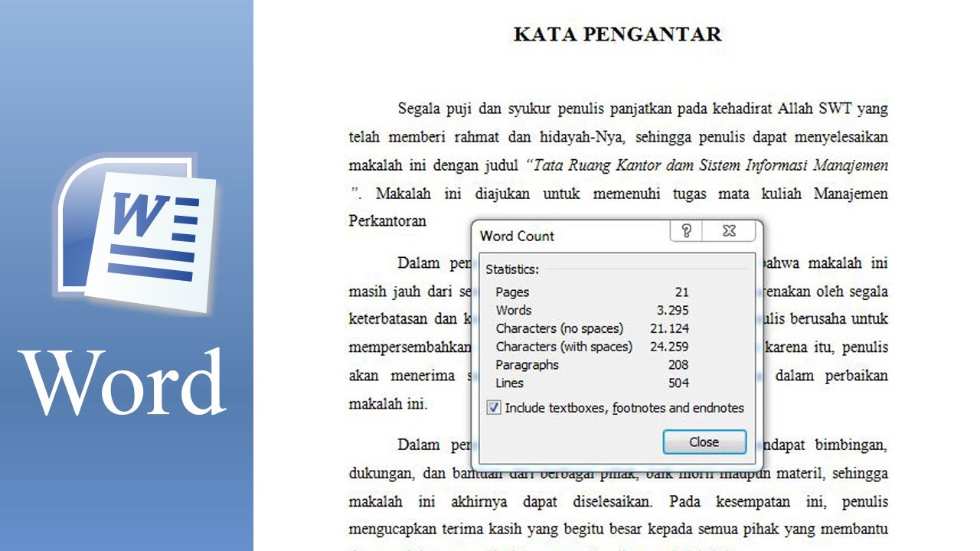This screenshot has width=980, height=551.
Task: Click the word "mempersembahkan" in document
Action: click(x=410, y=347)
